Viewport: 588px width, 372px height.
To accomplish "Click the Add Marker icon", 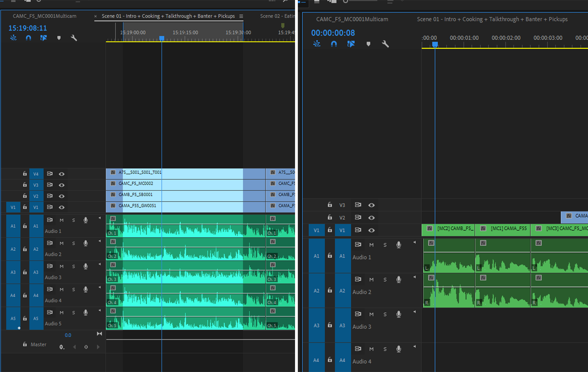I will (59, 38).
